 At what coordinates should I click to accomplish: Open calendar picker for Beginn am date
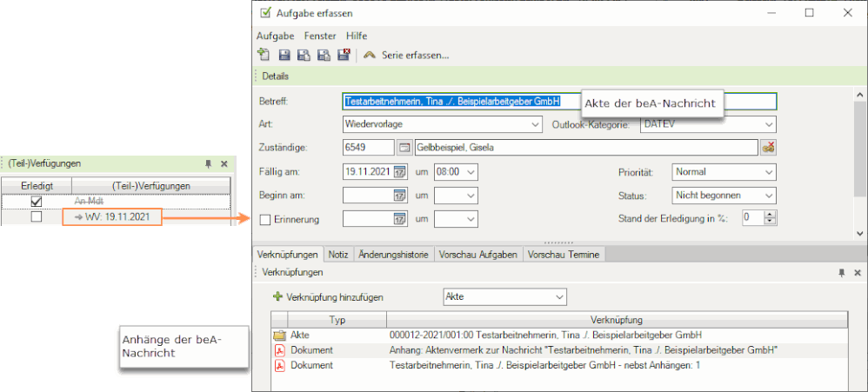tap(400, 196)
